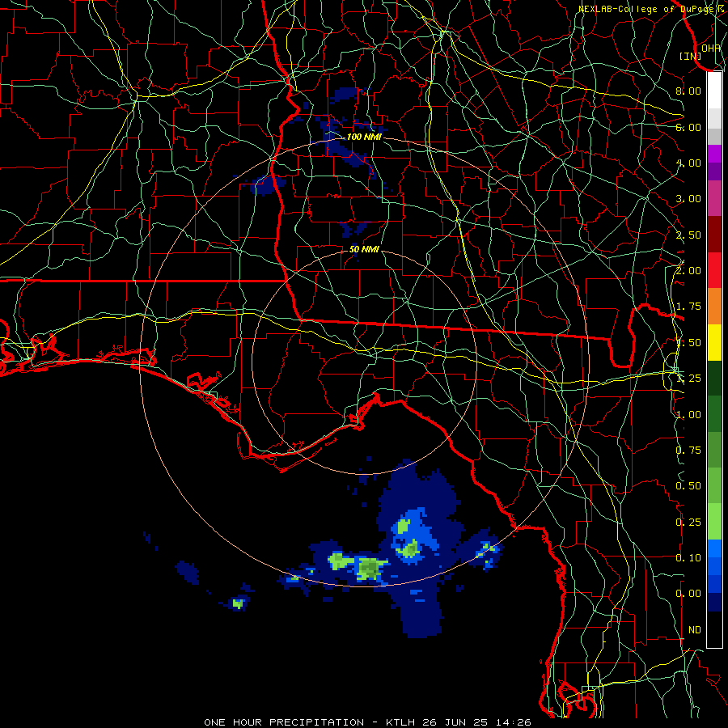
Task: Click the OHR product label
Action: 710,48
